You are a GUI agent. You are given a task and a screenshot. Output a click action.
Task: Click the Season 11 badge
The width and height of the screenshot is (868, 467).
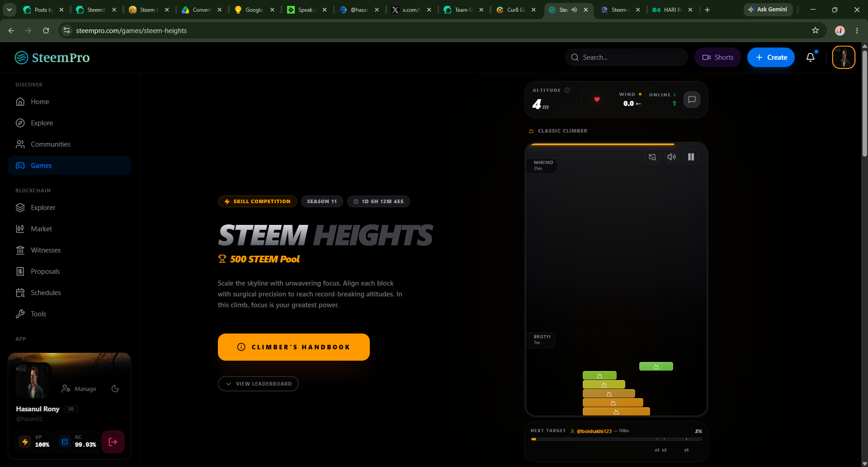tap(322, 201)
